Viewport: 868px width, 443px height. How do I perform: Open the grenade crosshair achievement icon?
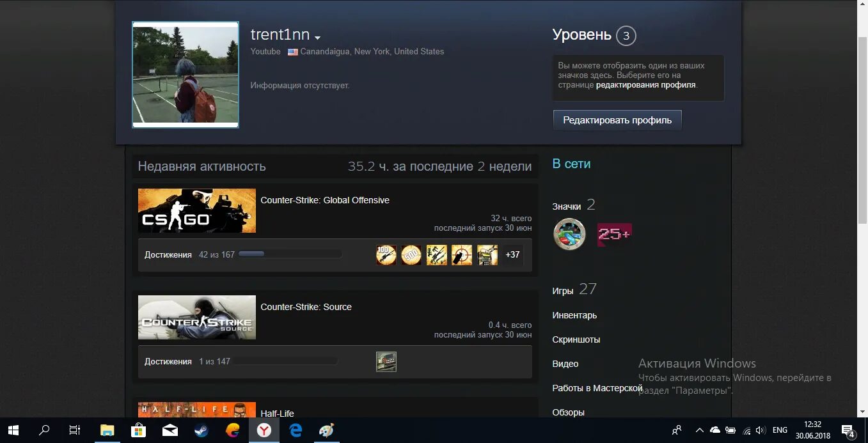coord(462,255)
